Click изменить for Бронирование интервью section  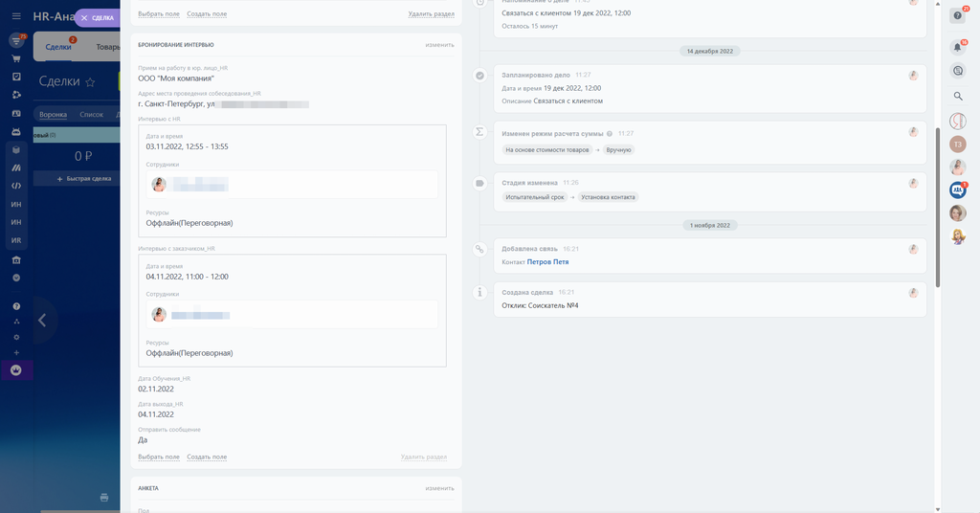tap(439, 45)
